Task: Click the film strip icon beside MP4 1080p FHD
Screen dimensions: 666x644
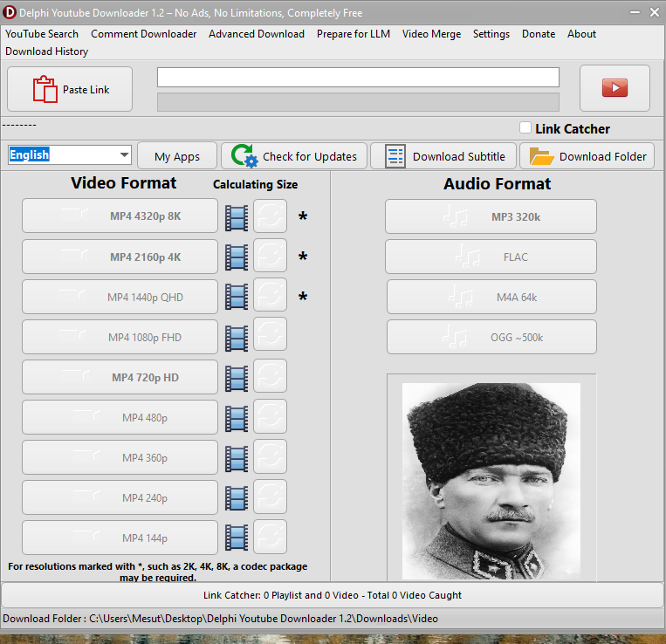Action: click(x=237, y=339)
